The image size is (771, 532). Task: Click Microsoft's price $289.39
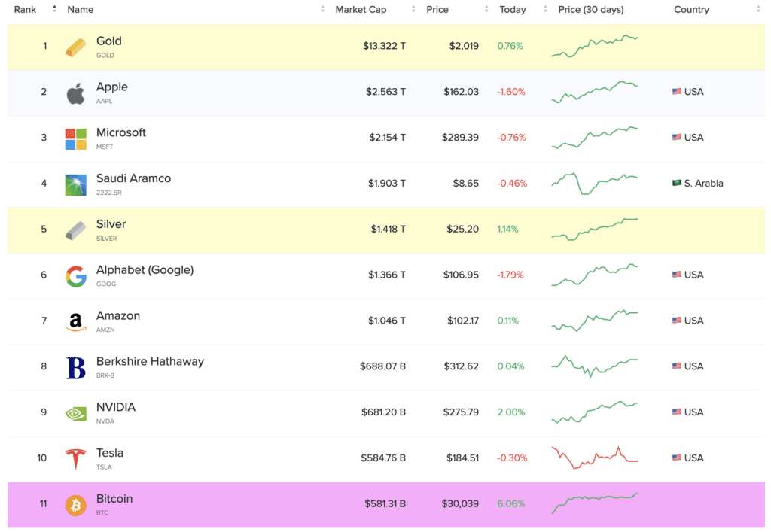pyautogui.click(x=460, y=137)
